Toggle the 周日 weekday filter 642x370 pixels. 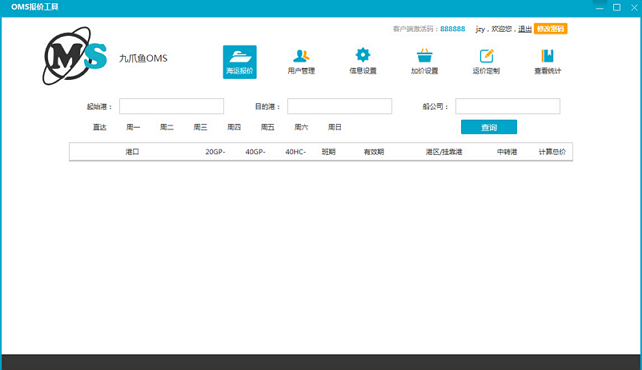pyautogui.click(x=335, y=127)
